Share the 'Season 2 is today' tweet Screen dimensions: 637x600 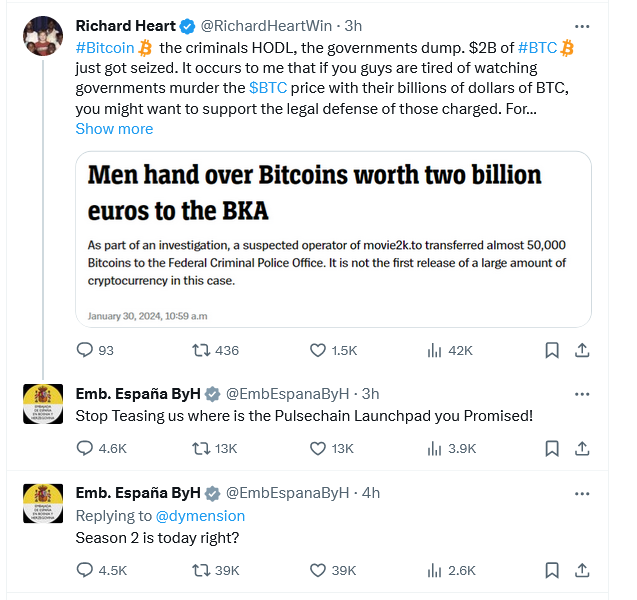pyautogui.click(x=584, y=570)
